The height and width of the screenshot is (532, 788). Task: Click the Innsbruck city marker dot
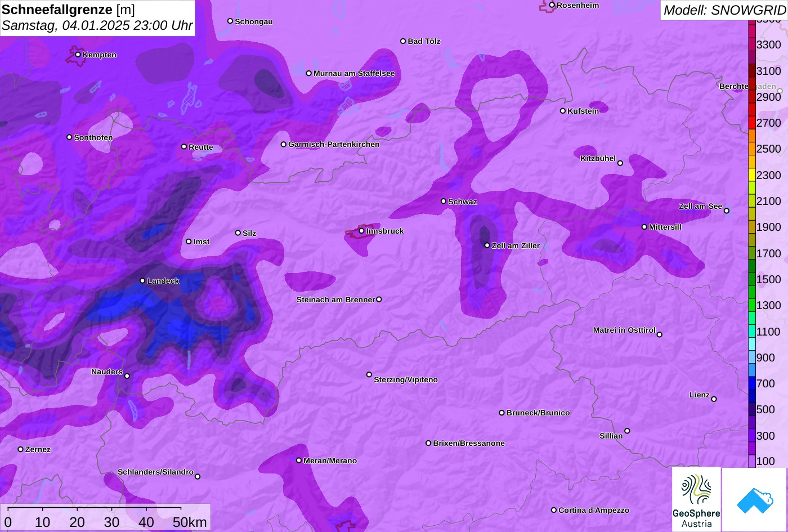coord(361,231)
